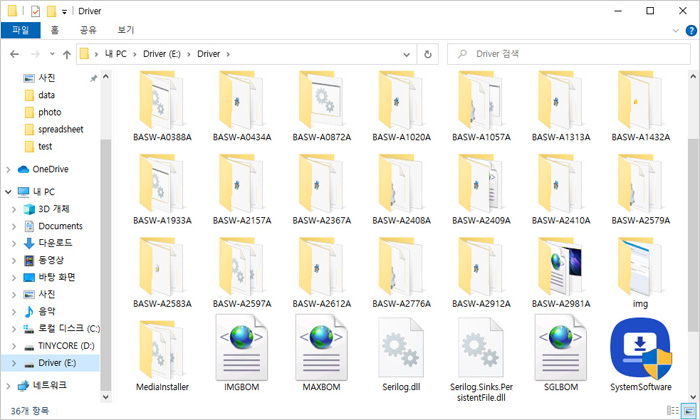
Task: Select the MAXBOM file
Action: [321, 353]
